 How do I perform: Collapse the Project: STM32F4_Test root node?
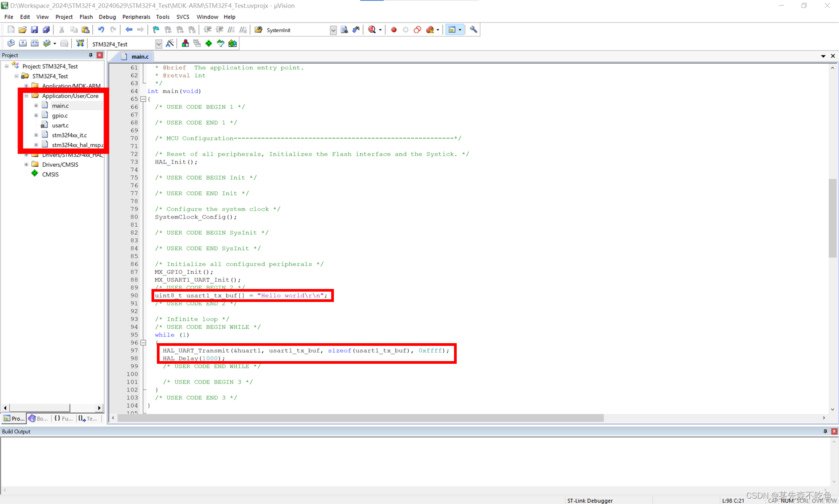pos(7,66)
